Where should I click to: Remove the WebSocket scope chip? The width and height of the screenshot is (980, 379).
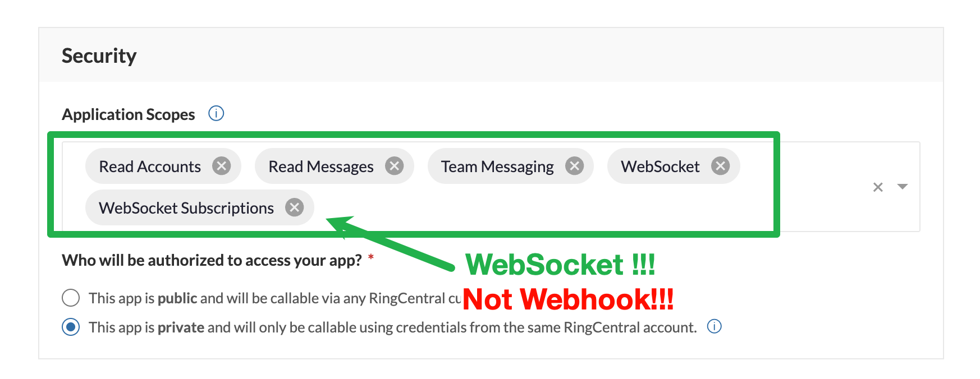pyautogui.click(x=720, y=166)
